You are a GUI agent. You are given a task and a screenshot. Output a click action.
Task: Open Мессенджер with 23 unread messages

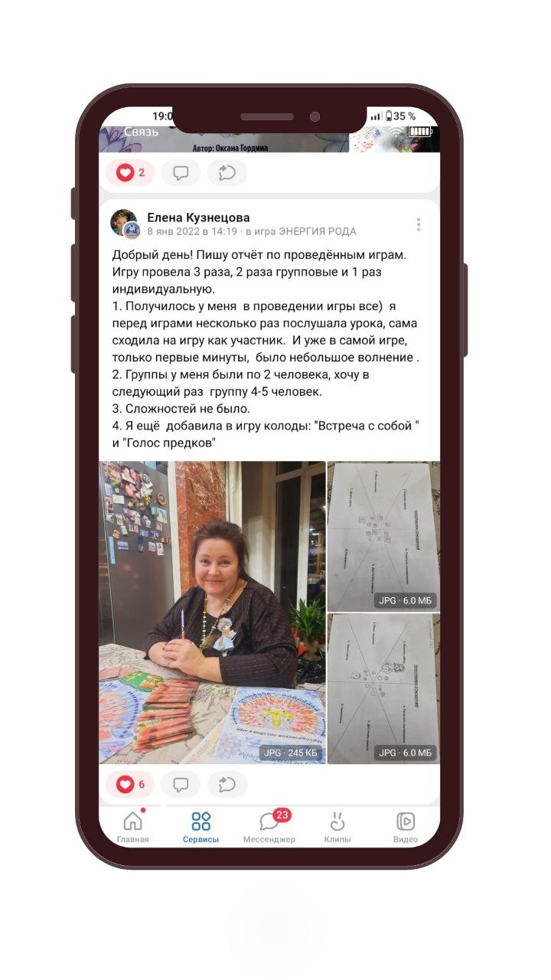[x=269, y=827]
